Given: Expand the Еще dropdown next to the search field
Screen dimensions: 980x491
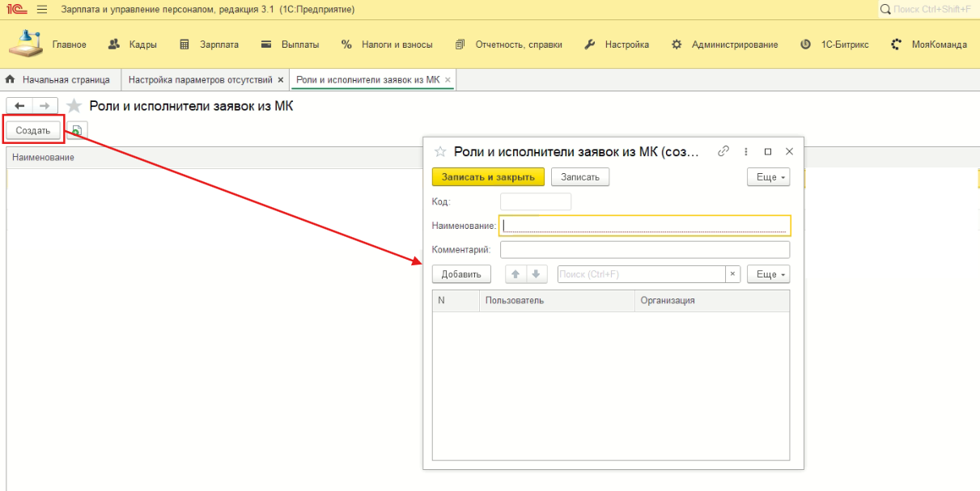Looking at the screenshot, I should (767, 274).
